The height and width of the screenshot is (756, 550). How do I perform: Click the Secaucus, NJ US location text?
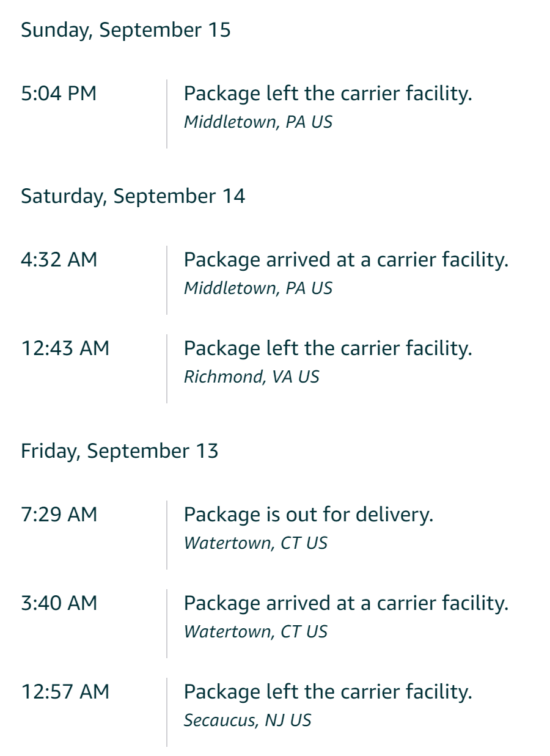248,720
